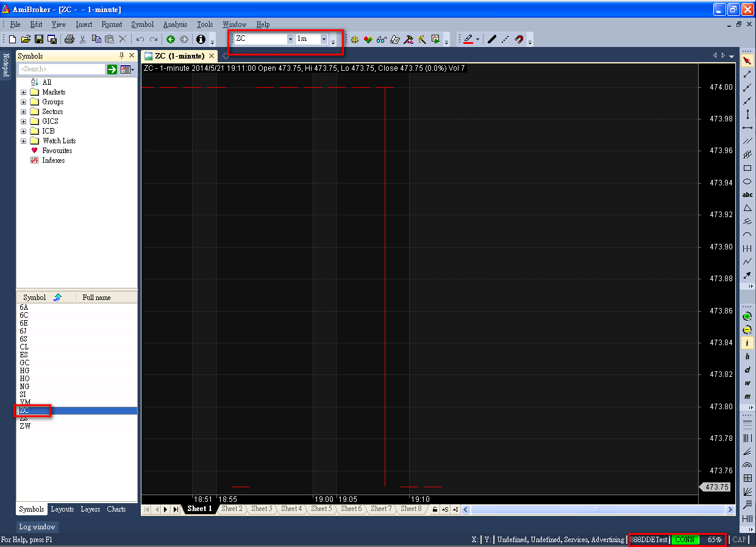The width and height of the screenshot is (756, 547).
Task: Select the arrow pointer tool
Action: coord(747,60)
